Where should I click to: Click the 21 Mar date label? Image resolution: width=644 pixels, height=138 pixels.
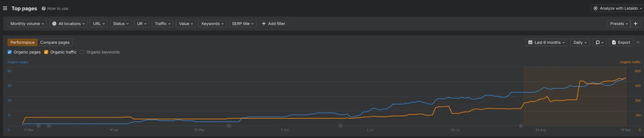[29, 130]
